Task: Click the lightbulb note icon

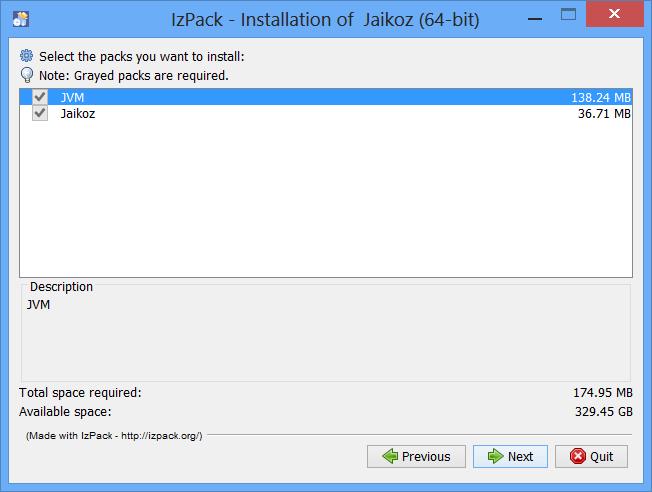Action: [27, 75]
